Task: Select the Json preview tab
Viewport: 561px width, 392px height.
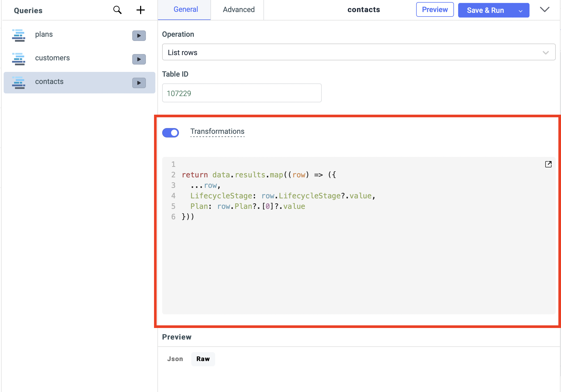Action: point(175,359)
